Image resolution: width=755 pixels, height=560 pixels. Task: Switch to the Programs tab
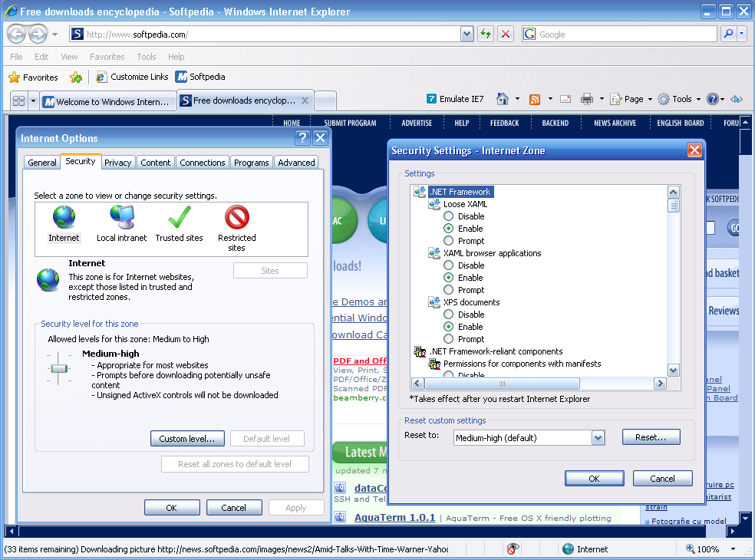point(252,163)
